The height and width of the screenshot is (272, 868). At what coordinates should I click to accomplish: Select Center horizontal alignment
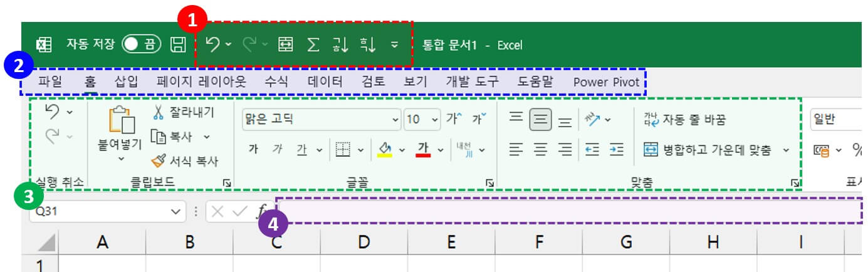coord(540,150)
